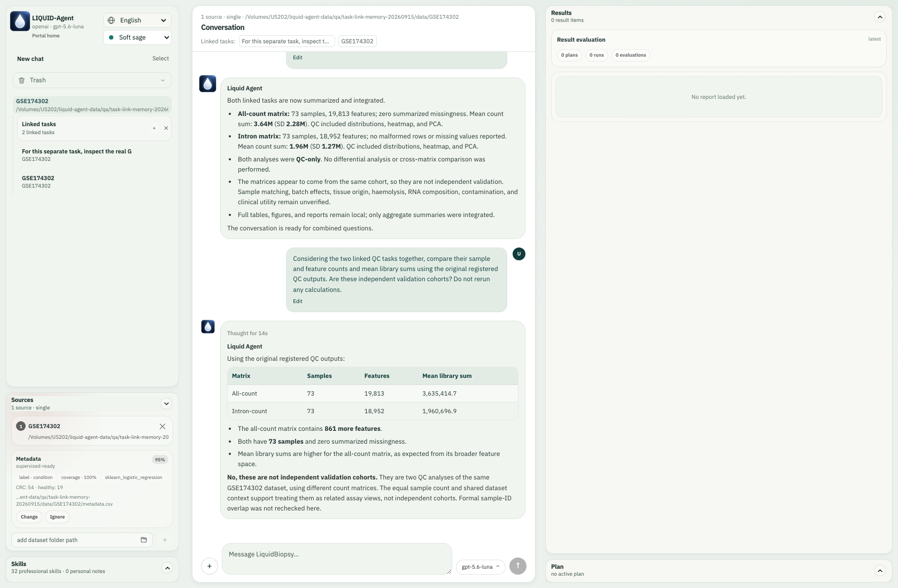This screenshot has height=588, width=898.
Task: Expand the Plan panel
Action: [880, 570]
